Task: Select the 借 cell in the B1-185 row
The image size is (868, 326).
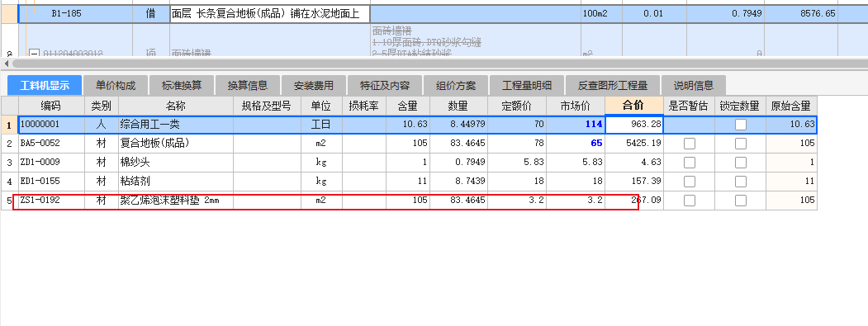Action: pyautogui.click(x=150, y=14)
